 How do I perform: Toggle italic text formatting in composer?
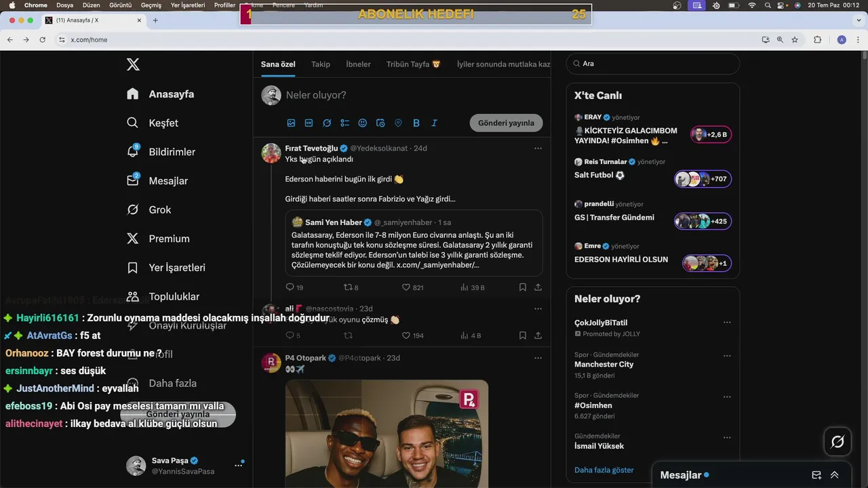click(x=434, y=123)
